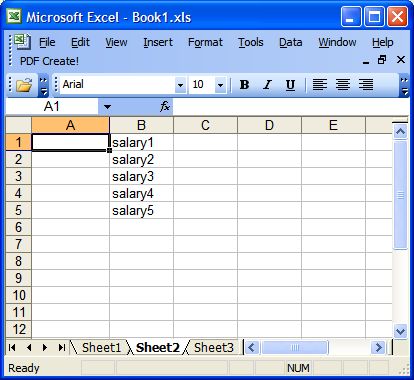
Task: Click the workbook minimize icon in menu bar
Action: point(366,61)
